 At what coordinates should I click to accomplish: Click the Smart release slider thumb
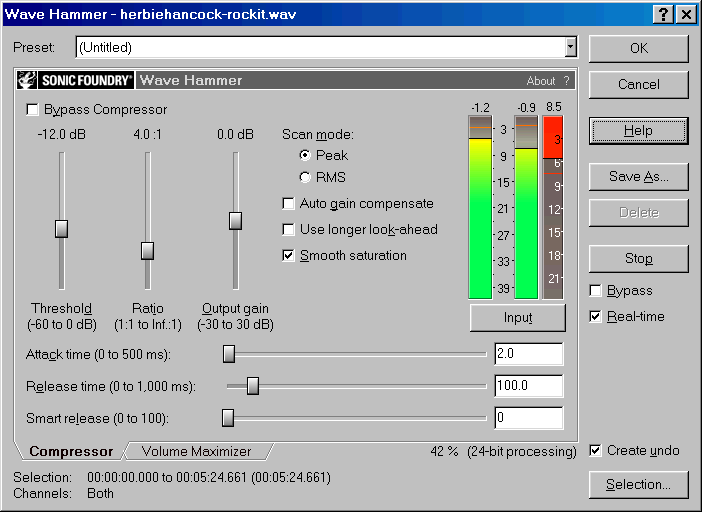228,418
